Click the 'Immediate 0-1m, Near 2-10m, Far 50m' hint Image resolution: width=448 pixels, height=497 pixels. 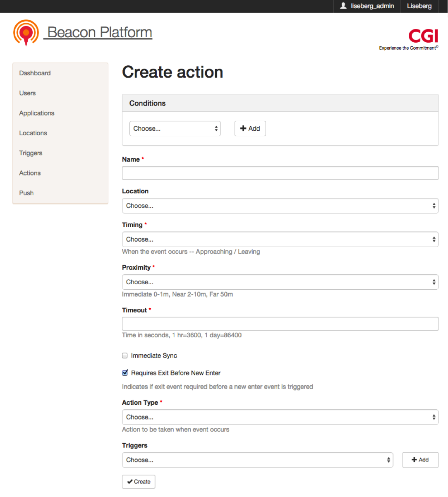[177, 294]
